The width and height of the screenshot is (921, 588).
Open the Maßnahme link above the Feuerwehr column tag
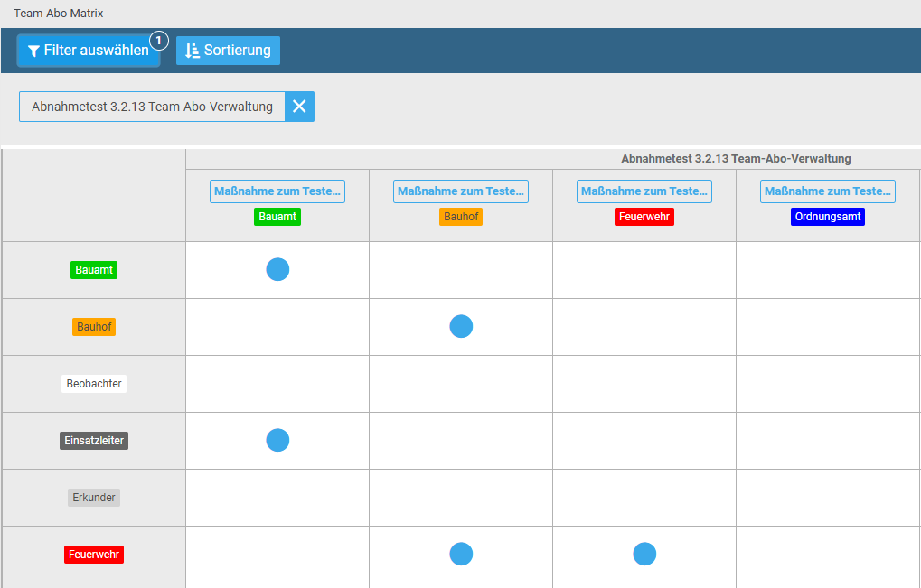[x=644, y=191]
